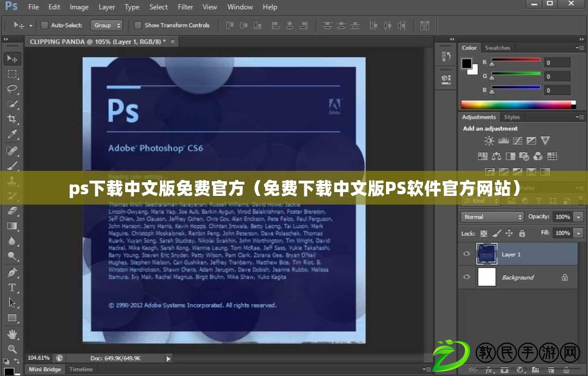Select the Hand tool

pyautogui.click(x=12, y=334)
